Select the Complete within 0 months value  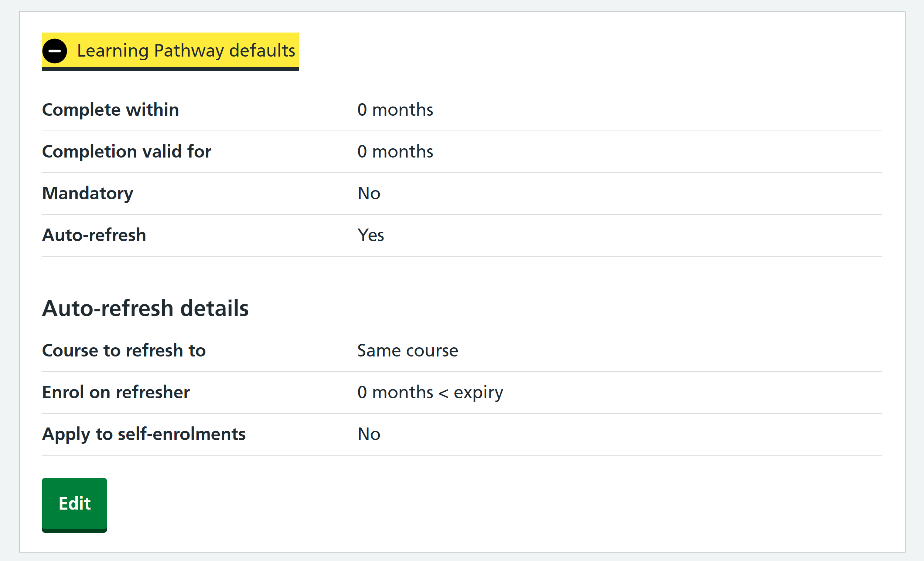[x=395, y=110]
